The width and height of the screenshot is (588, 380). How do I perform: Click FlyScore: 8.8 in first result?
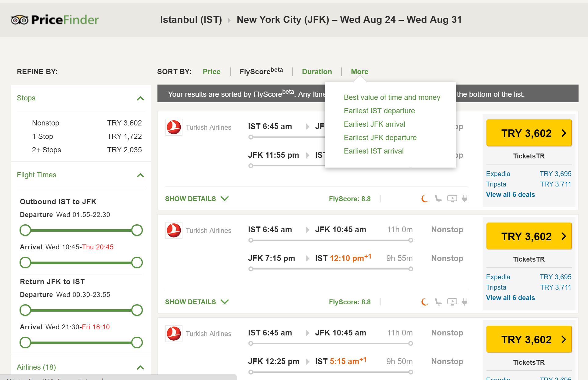(350, 199)
